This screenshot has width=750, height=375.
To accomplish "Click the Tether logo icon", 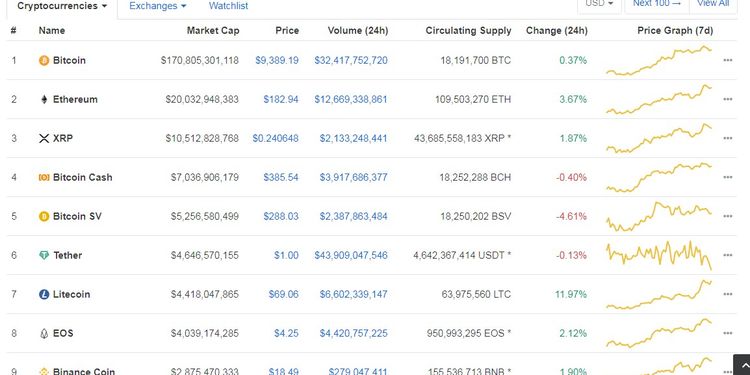I will [x=44, y=255].
